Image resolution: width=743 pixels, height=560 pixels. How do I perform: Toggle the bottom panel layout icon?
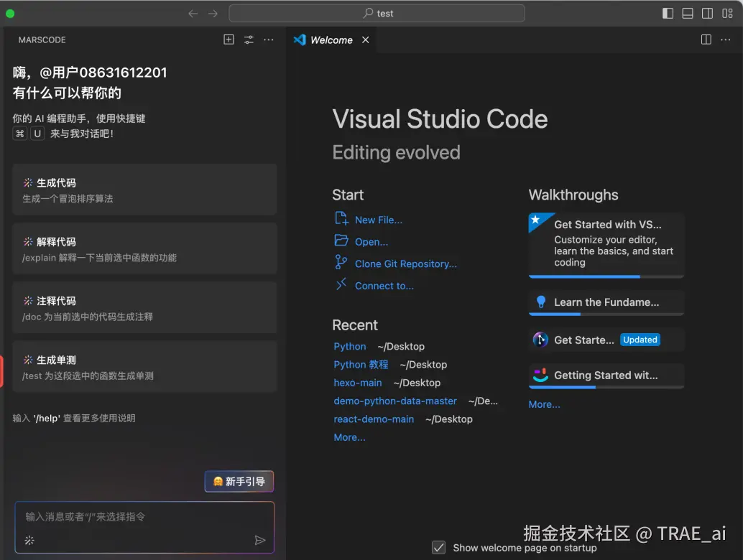click(688, 13)
